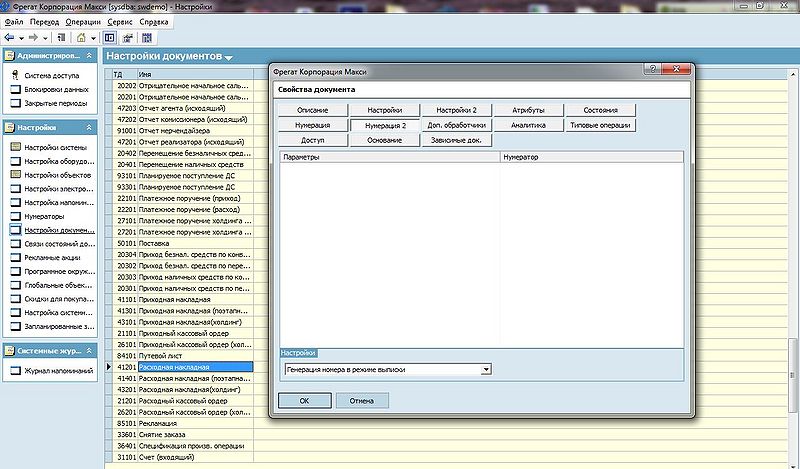This screenshot has height=469, width=800.
Task: Open the forward arrow history dropdown
Action: tap(45, 38)
